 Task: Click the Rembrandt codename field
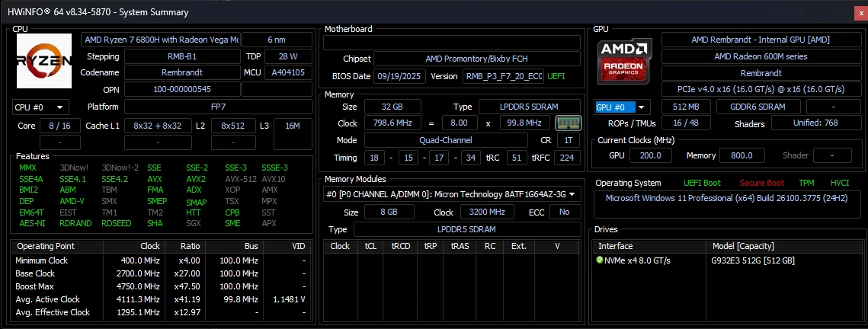pyautogui.click(x=182, y=72)
